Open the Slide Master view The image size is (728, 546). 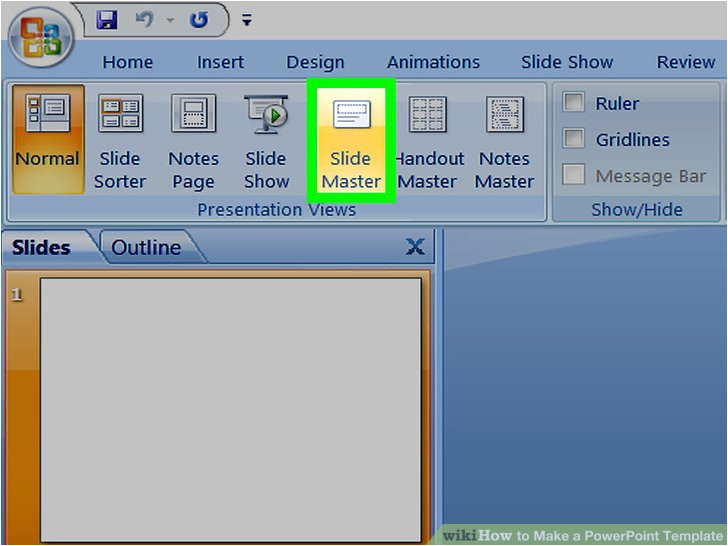point(351,140)
